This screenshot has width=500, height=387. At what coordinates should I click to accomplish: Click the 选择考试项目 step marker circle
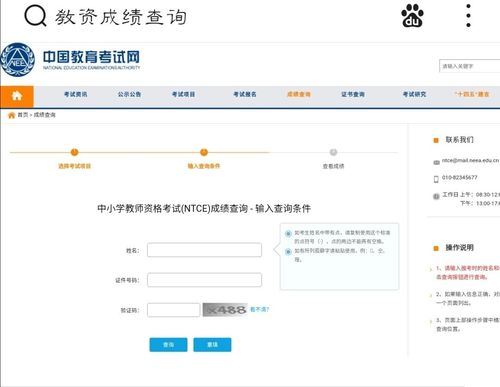[74, 152]
